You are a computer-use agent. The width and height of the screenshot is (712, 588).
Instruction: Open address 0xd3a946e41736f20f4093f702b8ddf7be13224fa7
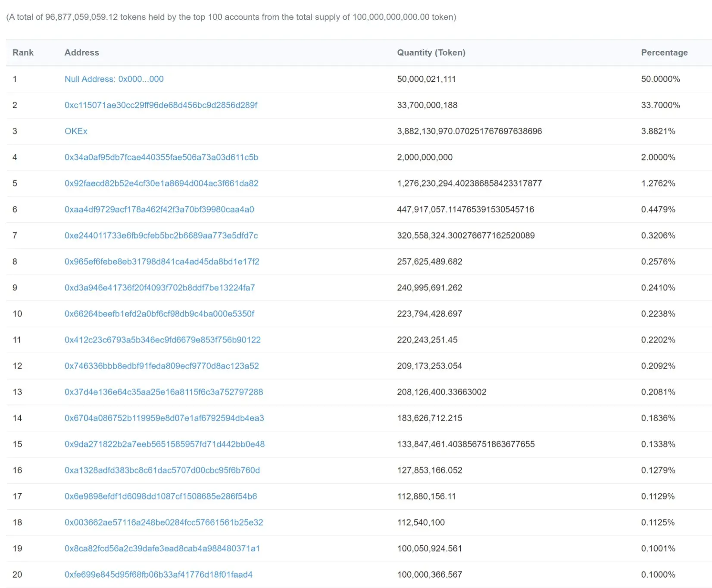pyautogui.click(x=159, y=287)
